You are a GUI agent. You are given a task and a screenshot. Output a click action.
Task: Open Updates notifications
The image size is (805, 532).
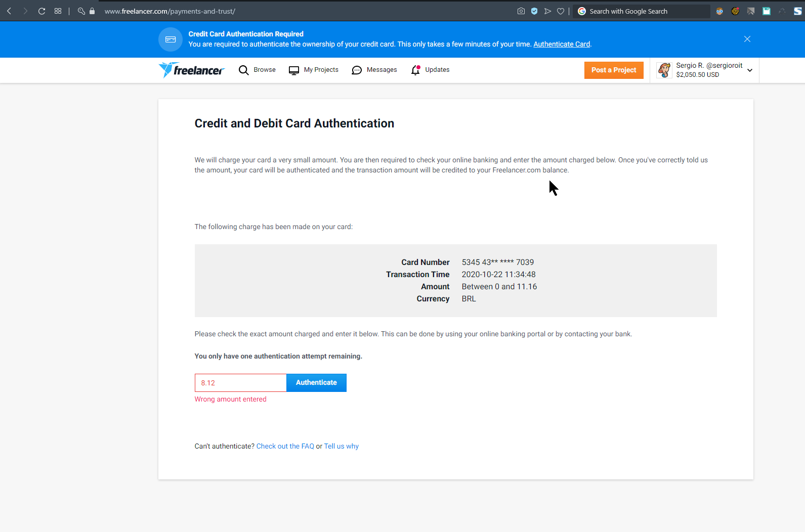coord(431,70)
